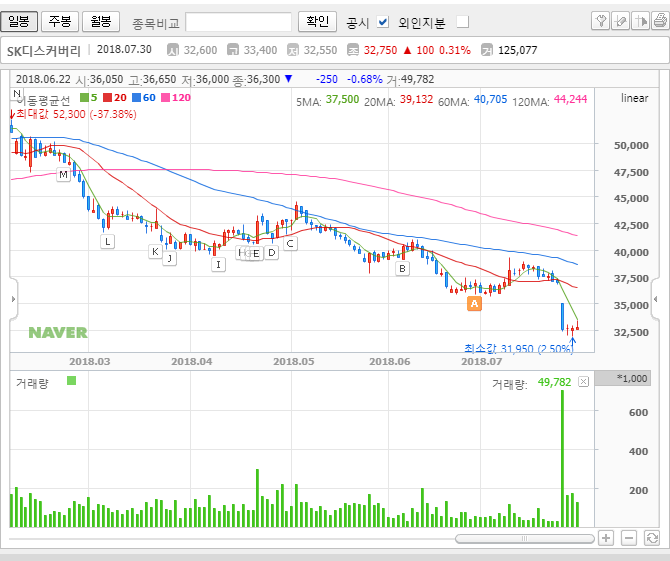The height and width of the screenshot is (561, 670).
Task: Print the chart with printer icon
Action: (660, 21)
